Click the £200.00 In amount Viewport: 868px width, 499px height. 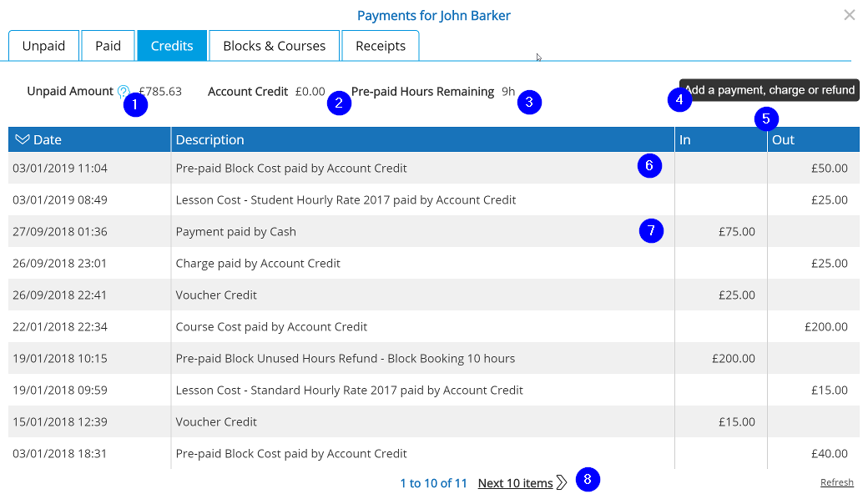tap(734, 359)
